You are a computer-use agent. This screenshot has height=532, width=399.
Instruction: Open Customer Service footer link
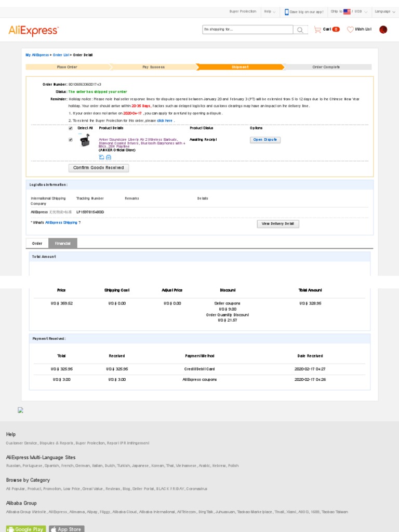(22, 443)
